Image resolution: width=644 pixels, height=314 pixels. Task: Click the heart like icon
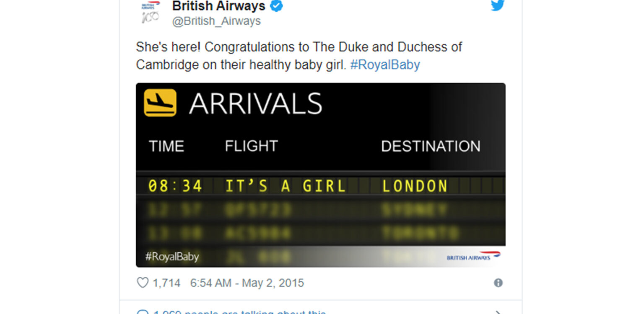(x=143, y=283)
